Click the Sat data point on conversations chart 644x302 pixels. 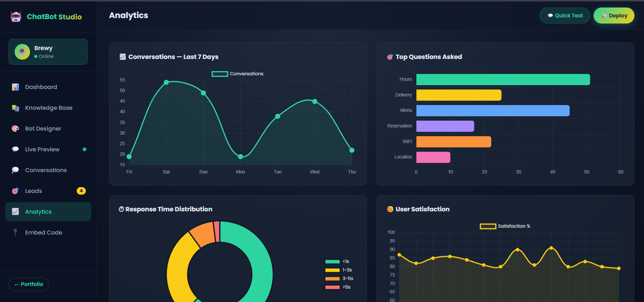coord(166,82)
